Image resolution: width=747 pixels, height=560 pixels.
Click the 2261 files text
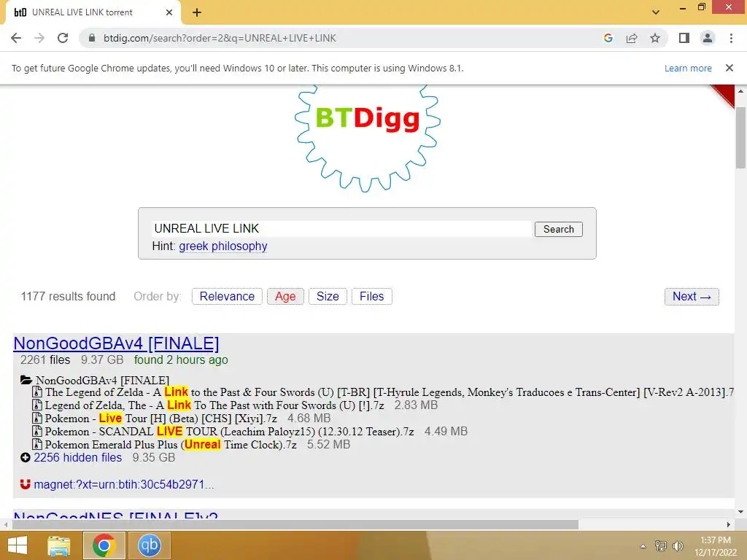(45, 359)
